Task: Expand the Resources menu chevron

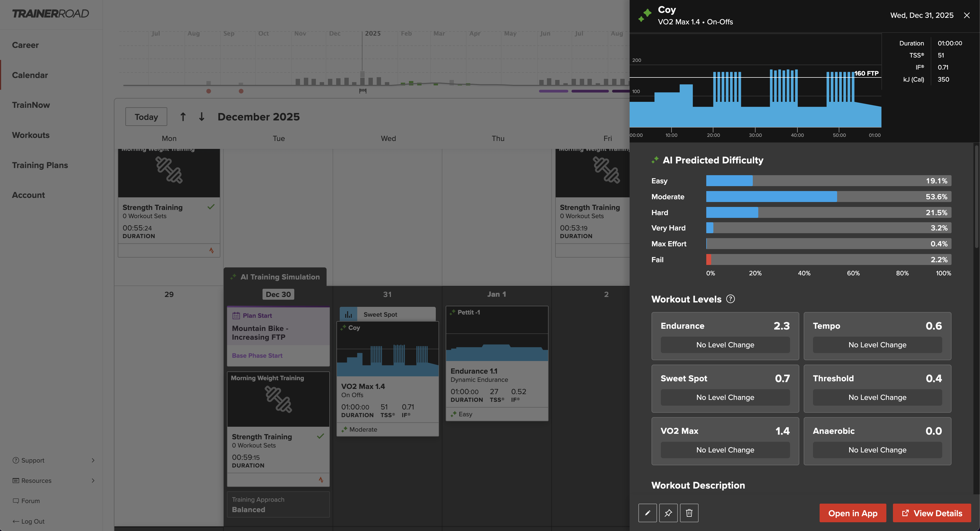Action: 93,480
